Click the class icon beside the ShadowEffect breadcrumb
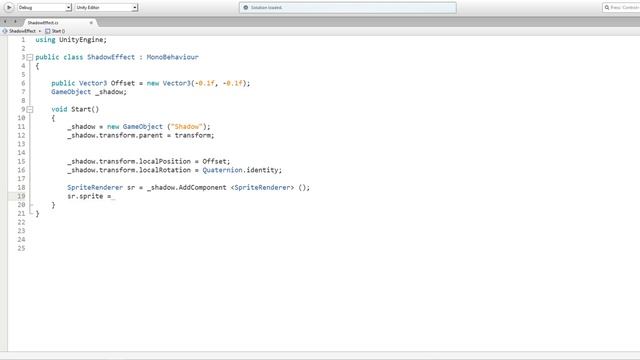 click(5, 31)
